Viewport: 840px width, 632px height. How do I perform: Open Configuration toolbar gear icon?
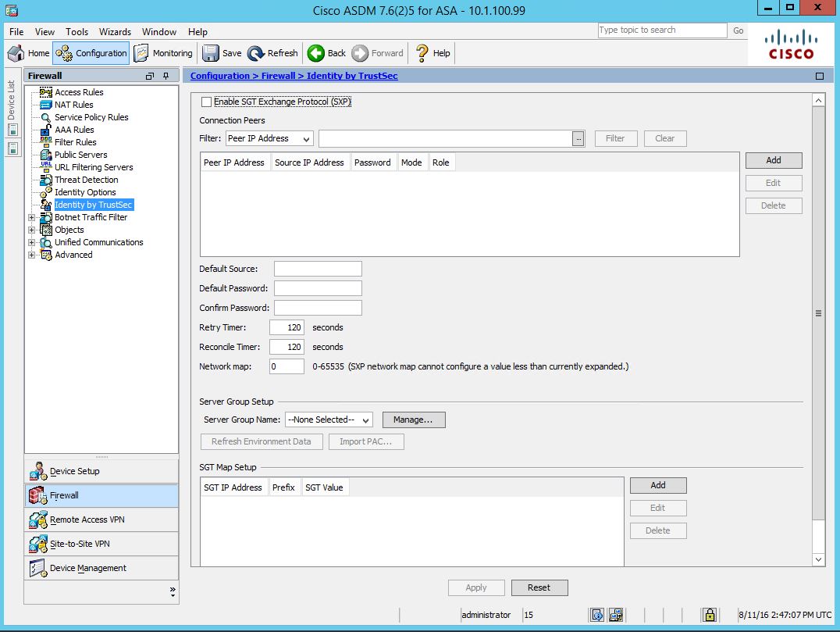64,53
